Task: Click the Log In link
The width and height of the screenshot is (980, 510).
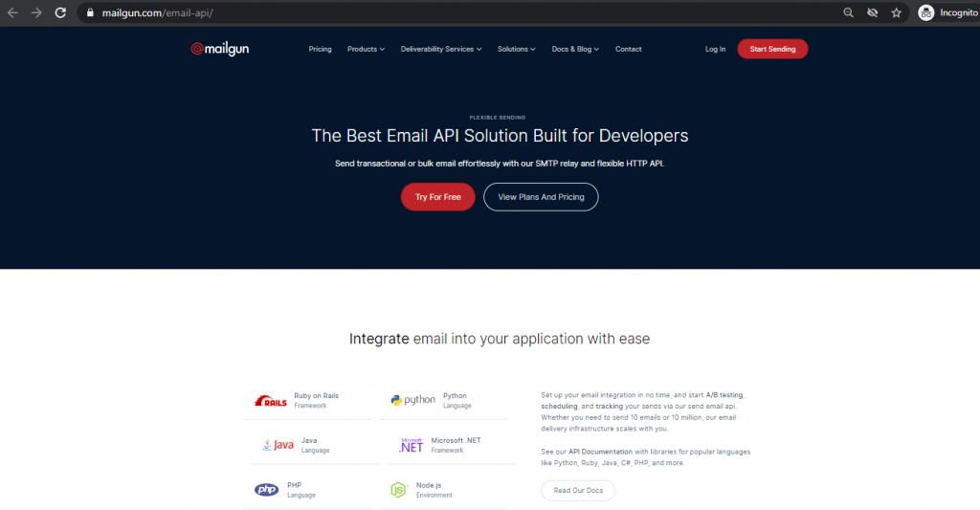Action: [x=715, y=49]
